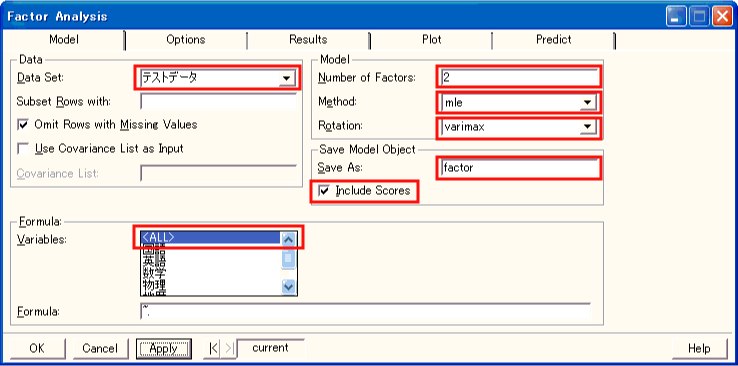Select 英語 in the Variables list
Image resolution: width=738 pixels, height=366 pixels.
(x=211, y=261)
